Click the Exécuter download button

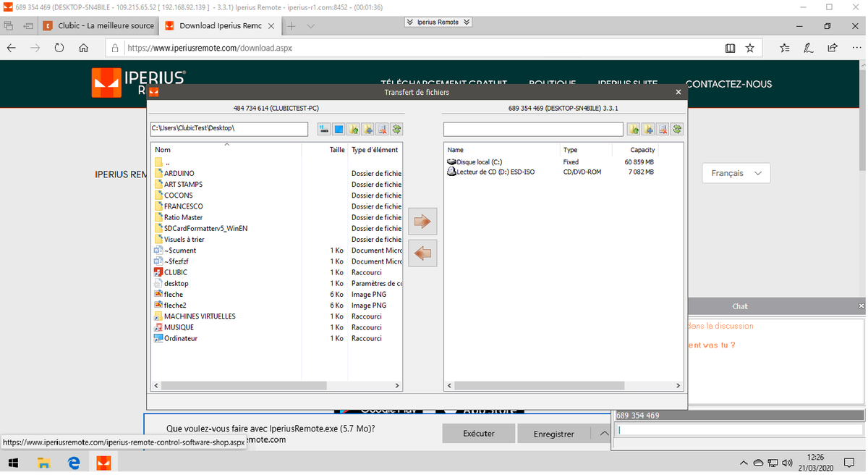pyautogui.click(x=478, y=434)
